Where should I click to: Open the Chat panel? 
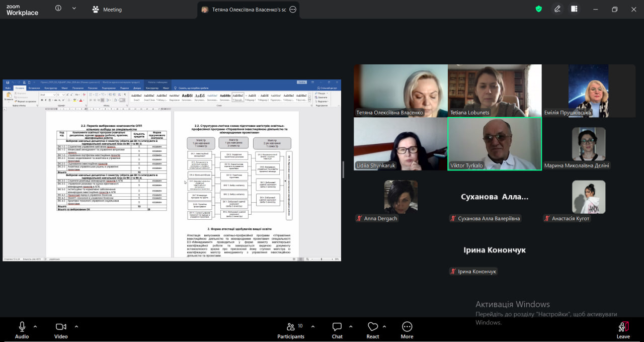[337, 329]
